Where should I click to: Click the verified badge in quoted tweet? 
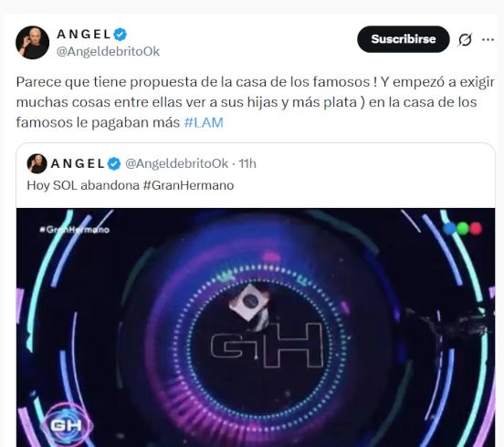114,164
